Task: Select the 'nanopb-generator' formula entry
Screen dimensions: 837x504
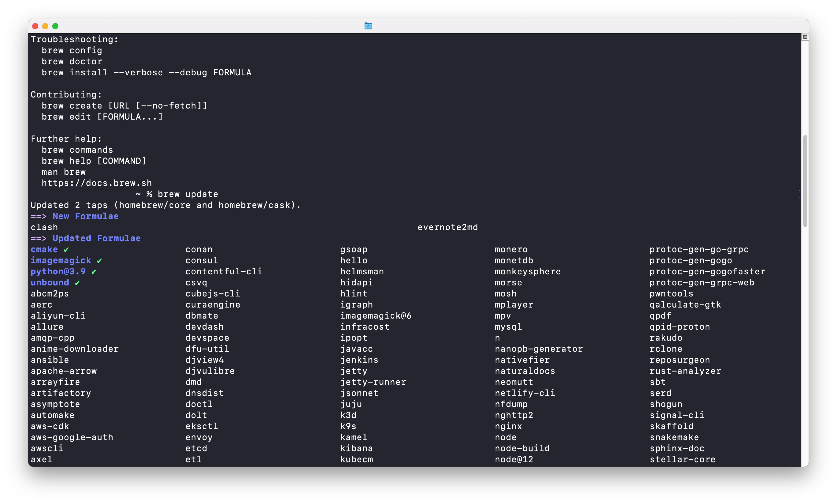Action: tap(539, 349)
